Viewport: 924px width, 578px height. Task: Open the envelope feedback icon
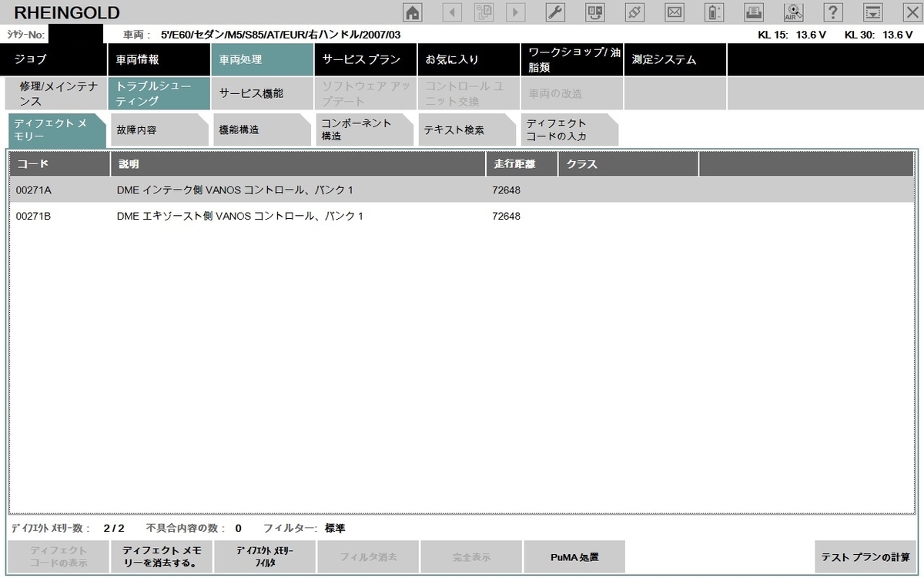tap(675, 12)
